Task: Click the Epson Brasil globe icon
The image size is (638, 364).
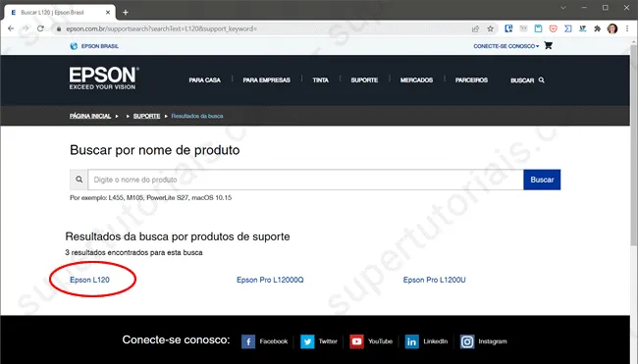Action: point(74,46)
